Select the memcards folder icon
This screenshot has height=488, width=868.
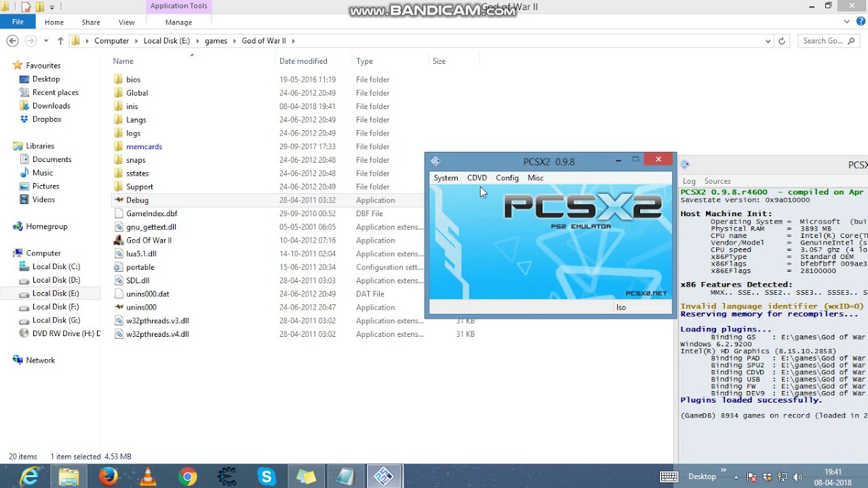pos(119,146)
